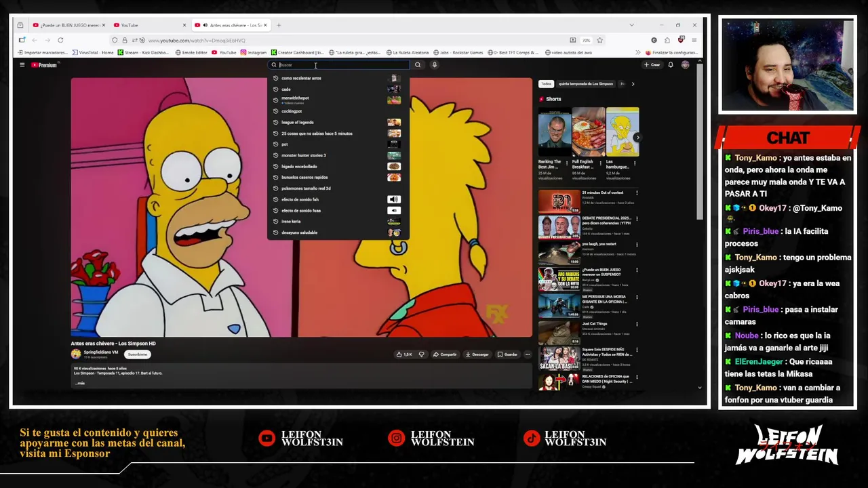Click the Guardar save button

tap(507, 354)
